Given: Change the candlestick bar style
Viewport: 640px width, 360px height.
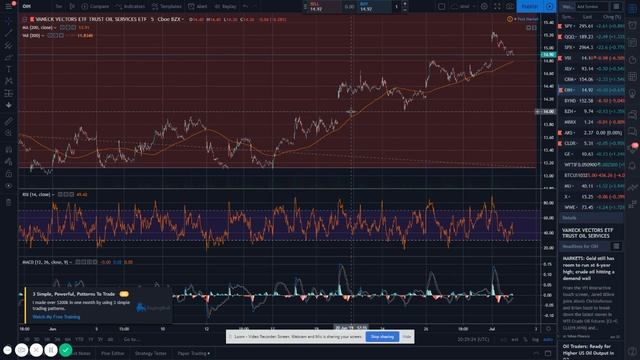Looking at the screenshot, I should point(72,7).
